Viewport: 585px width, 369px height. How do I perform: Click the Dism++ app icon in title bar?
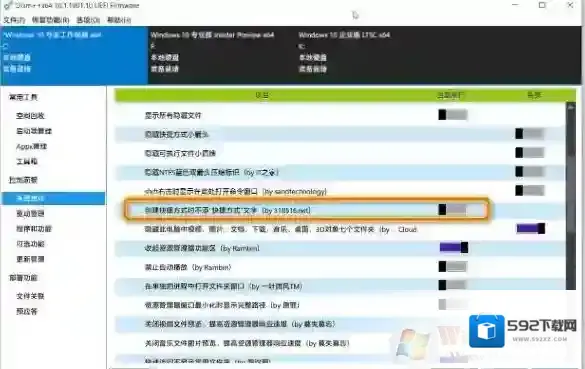8,5
